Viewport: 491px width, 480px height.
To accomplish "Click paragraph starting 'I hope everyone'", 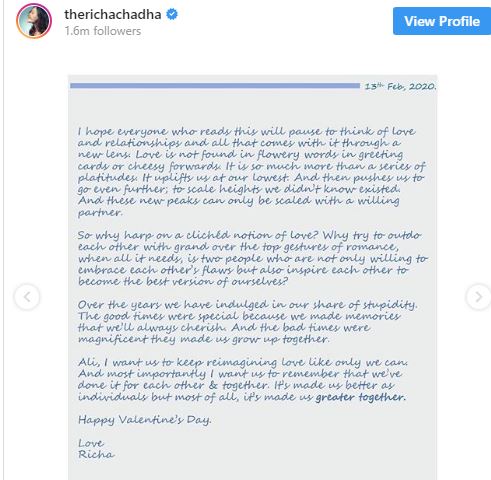I will pyautogui.click(x=252, y=172).
